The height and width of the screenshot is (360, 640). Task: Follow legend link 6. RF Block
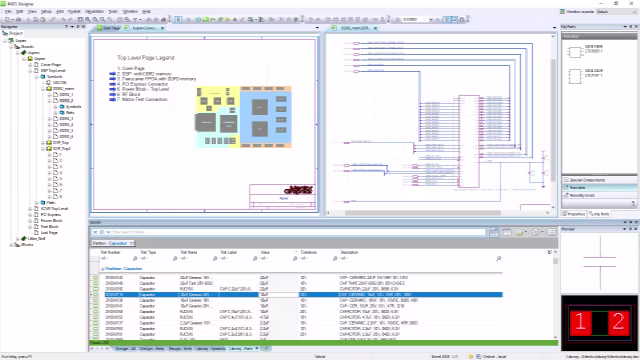[x=129, y=94]
